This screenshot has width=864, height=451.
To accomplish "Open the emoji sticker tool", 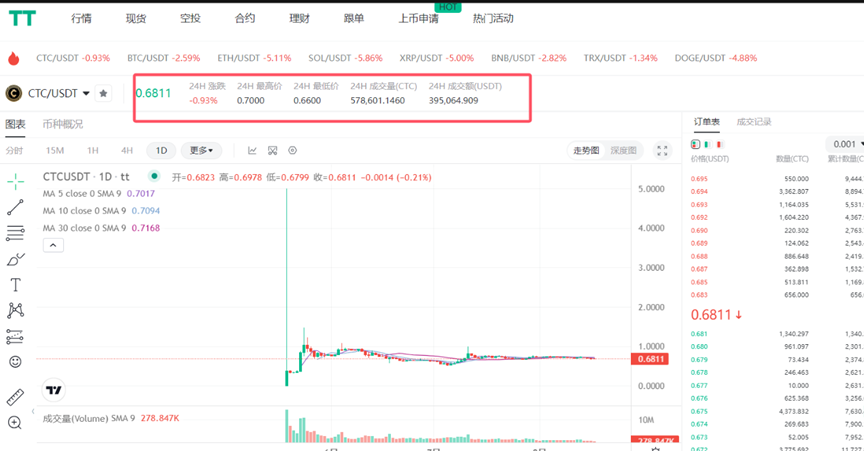I will click(15, 362).
